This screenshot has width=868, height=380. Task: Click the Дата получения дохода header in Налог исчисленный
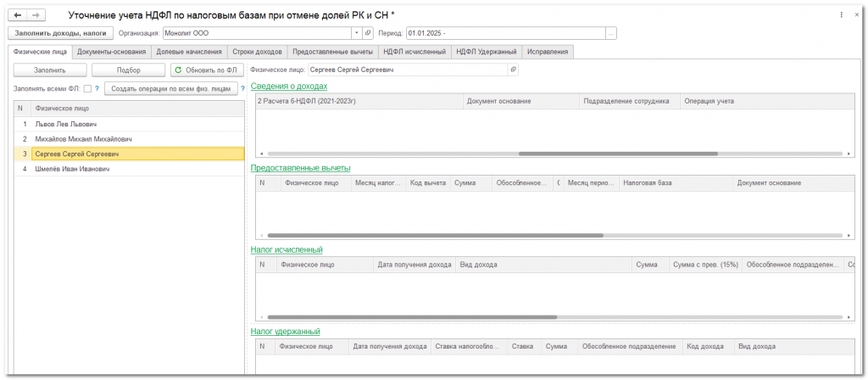[x=415, y=265]
